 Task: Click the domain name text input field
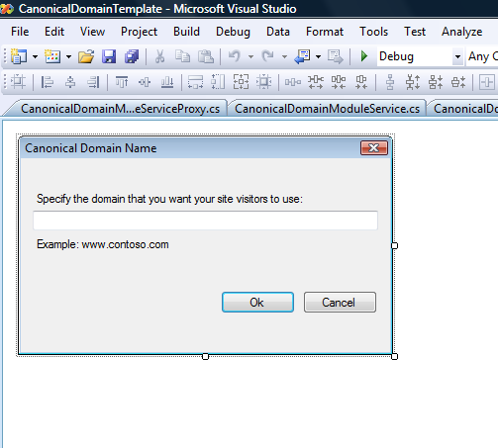[x=205, y=221]
